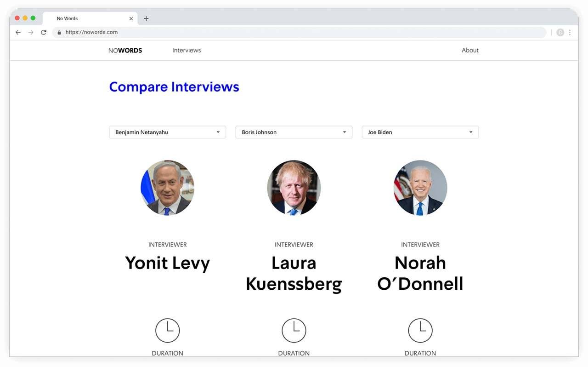Click the NOWORDS logo link
Screen dimensions: 588x367
click(x=125, y=51)
